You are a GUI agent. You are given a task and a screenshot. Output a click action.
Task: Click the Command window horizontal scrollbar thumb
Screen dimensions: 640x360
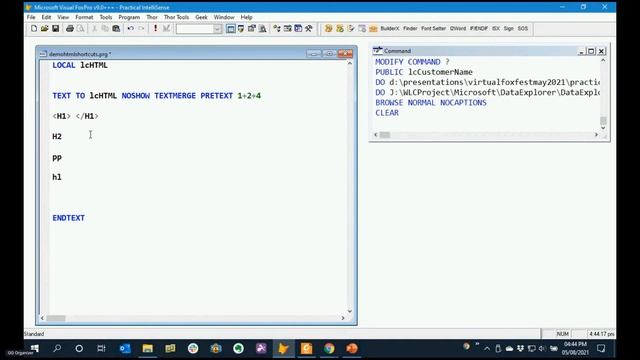[x=385, y=135]
